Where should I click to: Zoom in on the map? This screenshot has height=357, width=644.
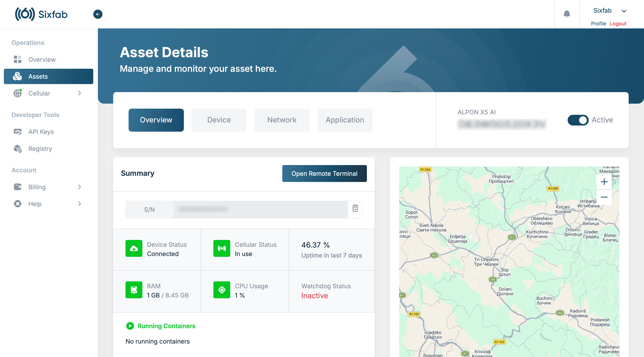tap(604, 182)
